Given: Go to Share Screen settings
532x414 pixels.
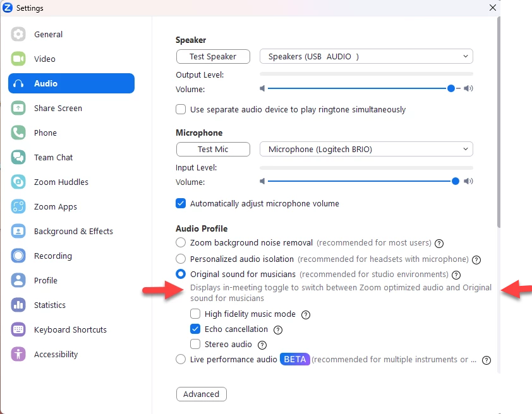Looking at the screenshot, I should [71, 108].
